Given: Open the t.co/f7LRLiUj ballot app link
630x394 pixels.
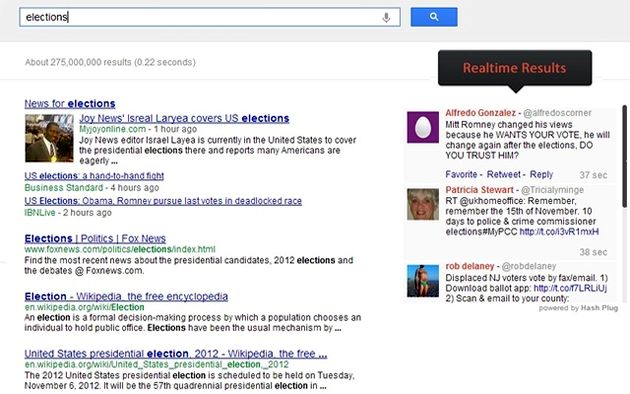Looking at the screenshot, I should pos(570,288).
